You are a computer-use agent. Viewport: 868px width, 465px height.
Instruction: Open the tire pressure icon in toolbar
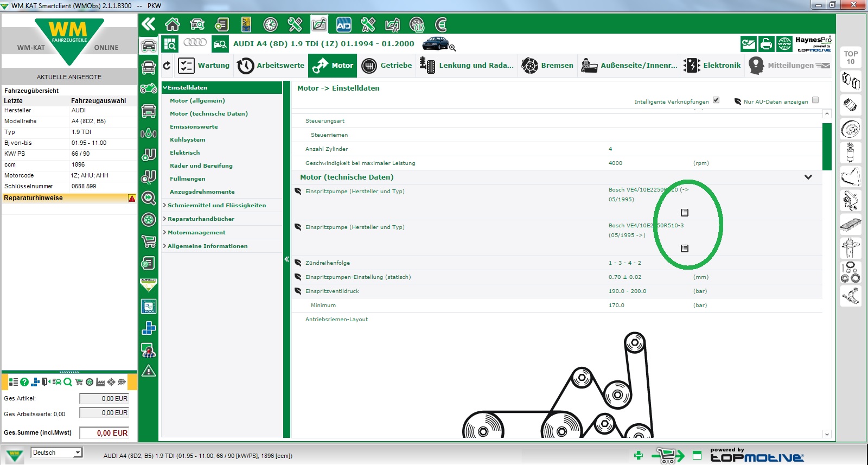(417, 24)
